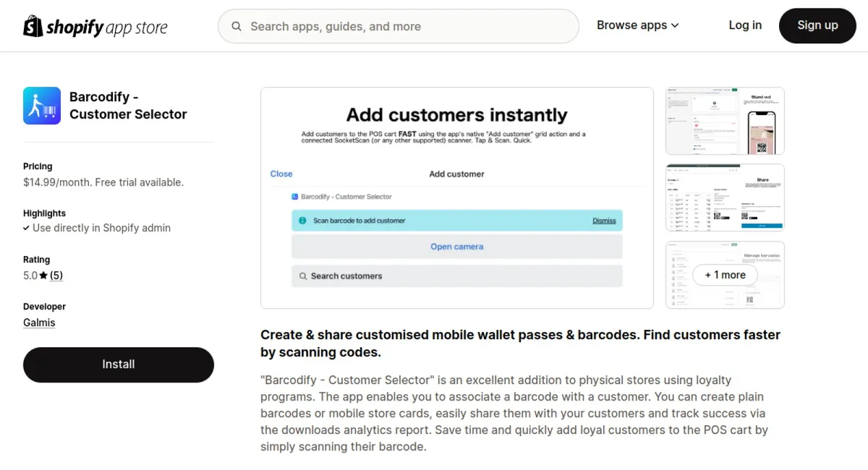Open the Share screenshot thumbnail

tap(725, 198)
